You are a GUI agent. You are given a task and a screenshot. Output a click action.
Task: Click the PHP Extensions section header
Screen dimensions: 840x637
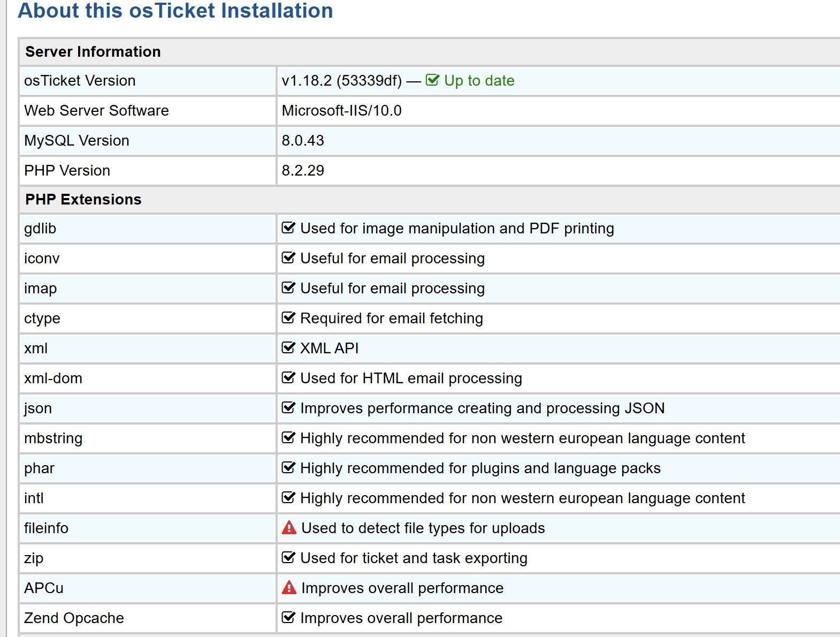pyautogui.click(x=83, y=199)
